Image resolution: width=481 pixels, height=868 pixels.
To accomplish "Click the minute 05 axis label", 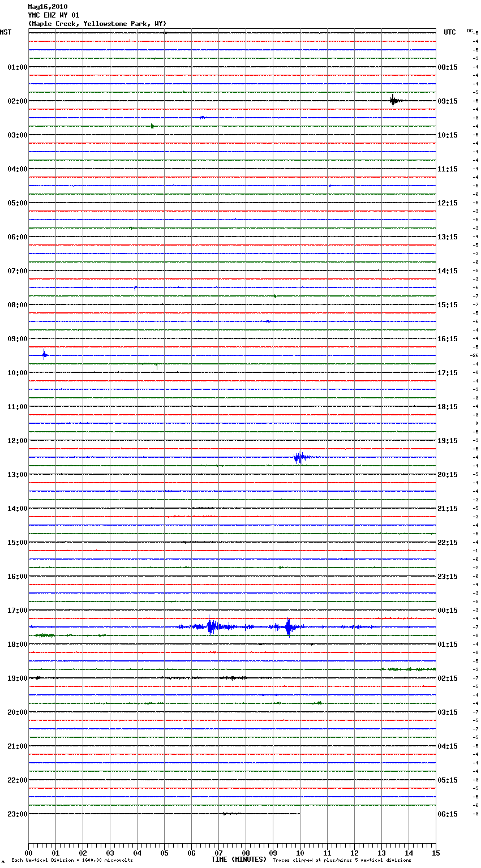I will [x=164, y=853].
